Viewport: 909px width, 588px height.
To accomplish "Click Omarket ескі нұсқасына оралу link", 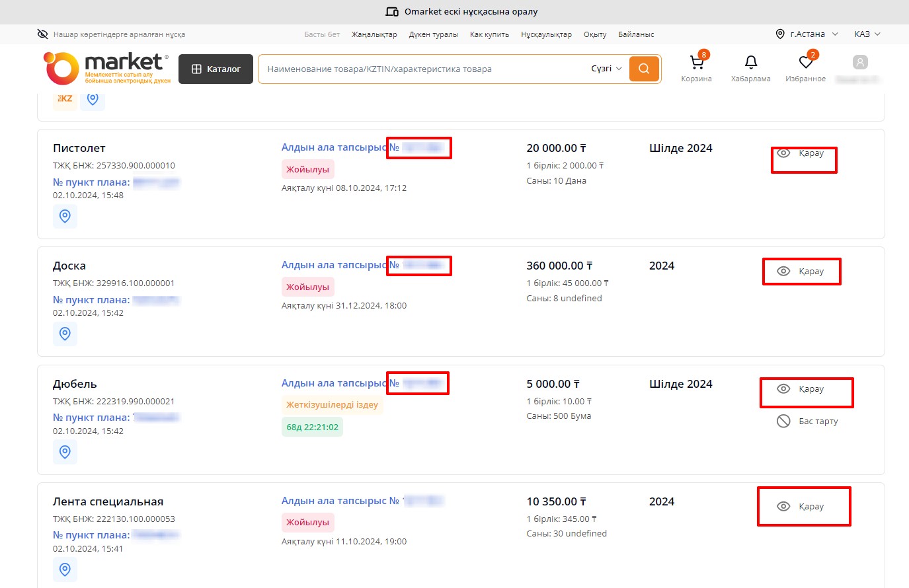I will pos(462,12).
